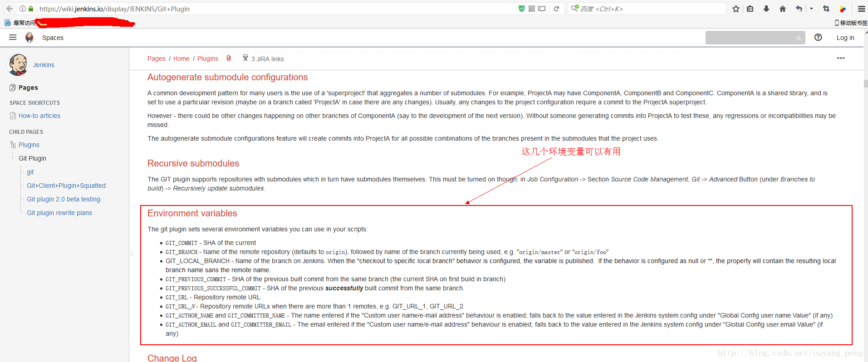The height and width of the screenshot is (362, 868).
Task: Click Change Log heading
Action: [172, 358]
